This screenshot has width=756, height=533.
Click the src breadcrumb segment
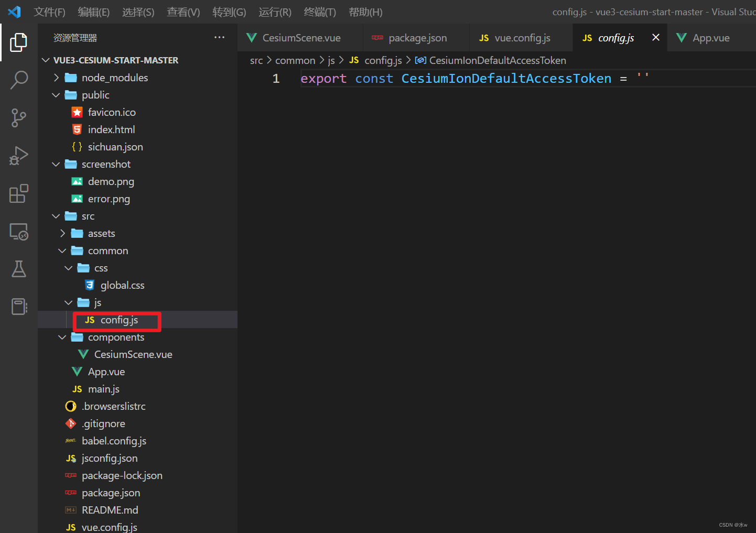pyautogui.click(x=256, y=60)
